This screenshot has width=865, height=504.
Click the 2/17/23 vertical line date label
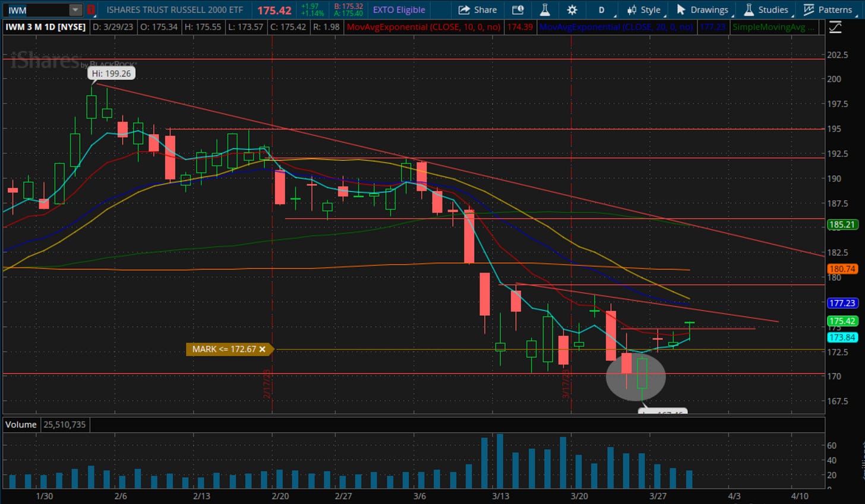(267, 383)
